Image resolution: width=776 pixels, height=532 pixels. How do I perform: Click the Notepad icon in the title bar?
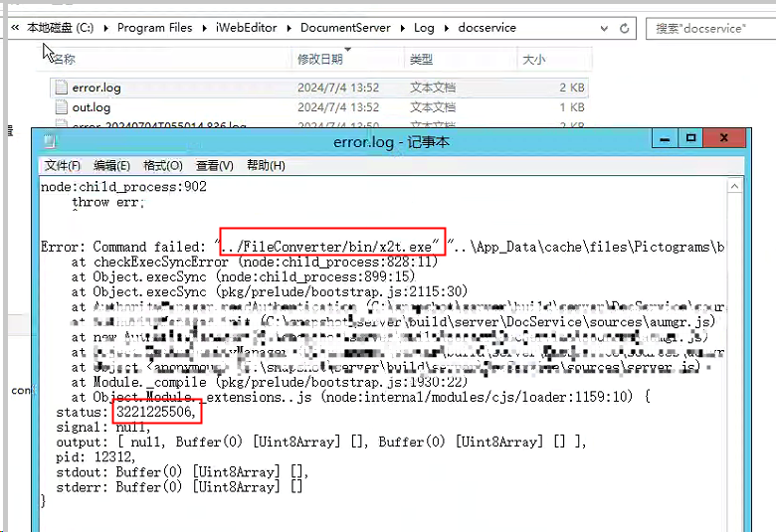(x=50, y=142)
